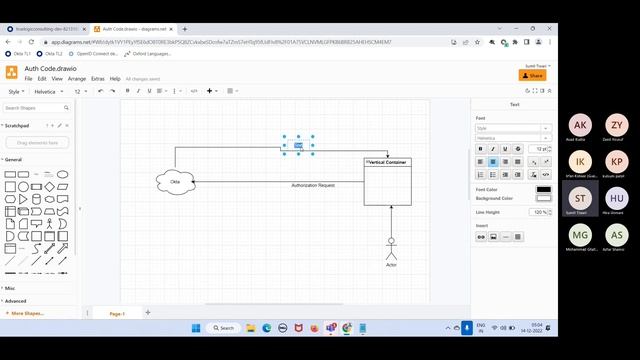Image resolution: width=640 pixels, height=360 pixels.
Task: Open the Extras menu
Action: pyautogui.click(x=98, y=79)
